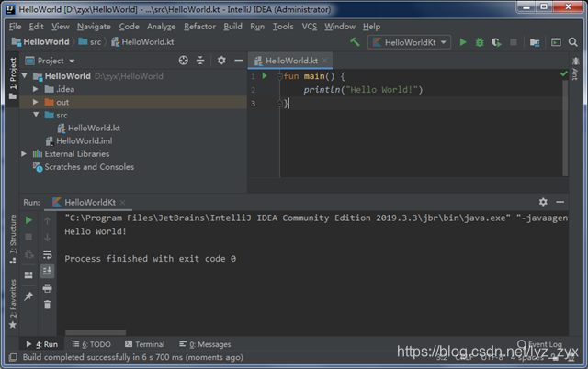Click HelloWorld breadcrumb in navigation bar
Viewport: 588px width, 369px height.
[x=40, y=42]
